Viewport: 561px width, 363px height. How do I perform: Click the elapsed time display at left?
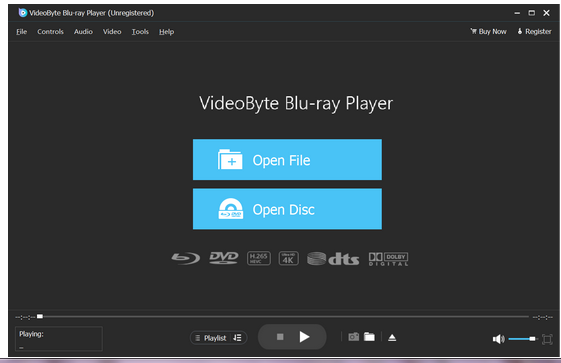click(25, 317)
